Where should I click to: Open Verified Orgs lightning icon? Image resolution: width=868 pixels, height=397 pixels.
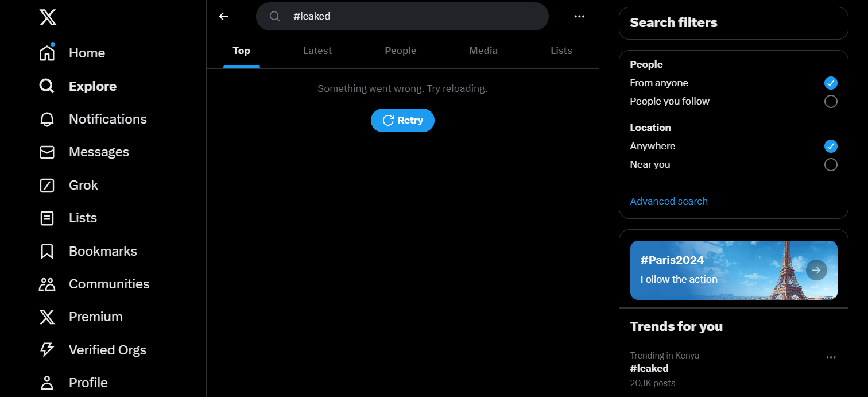point(47,350)
